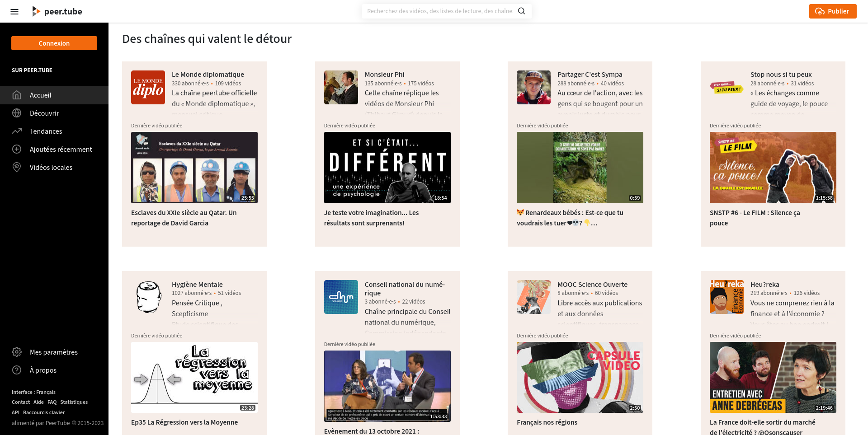Open Raccourcis clavier link

pos(44,412)
